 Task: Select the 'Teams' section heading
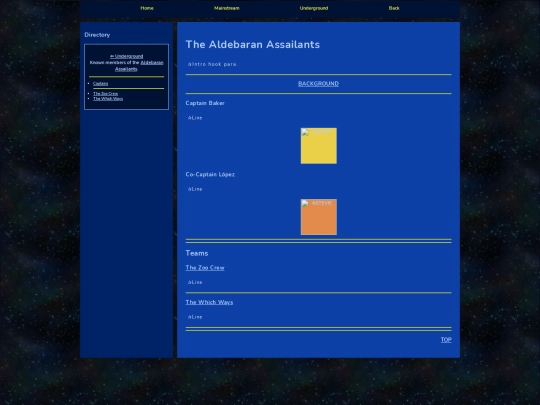[x=197, y=253]
